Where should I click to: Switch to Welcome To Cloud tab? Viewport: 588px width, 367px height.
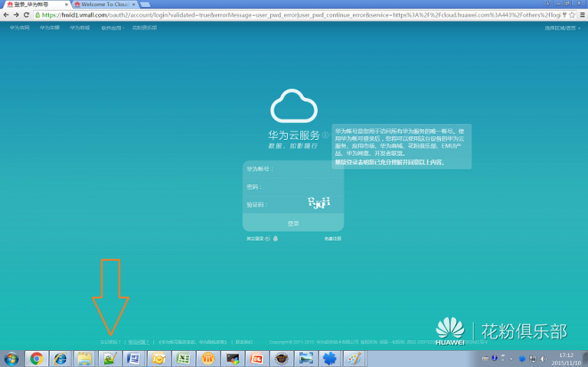[x=105, y=4]
